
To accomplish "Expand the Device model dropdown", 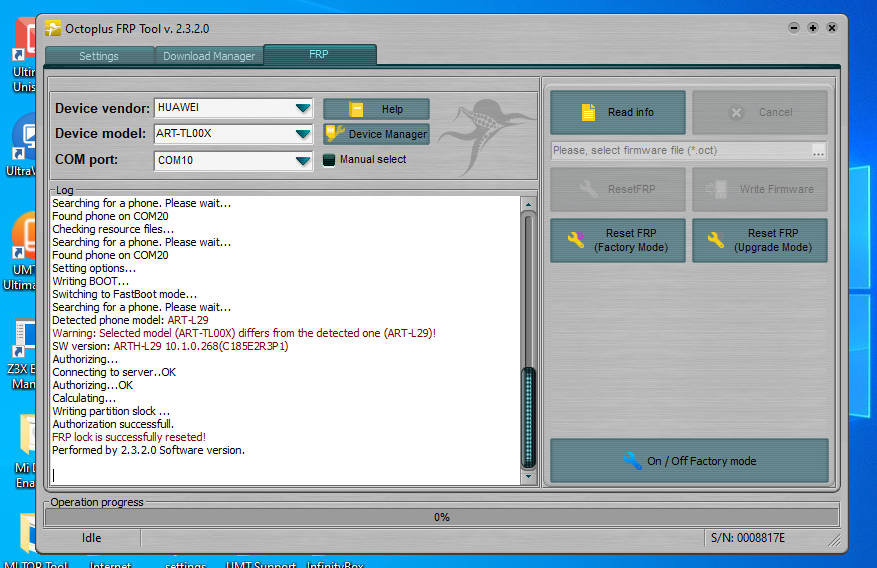I will 303,134.
